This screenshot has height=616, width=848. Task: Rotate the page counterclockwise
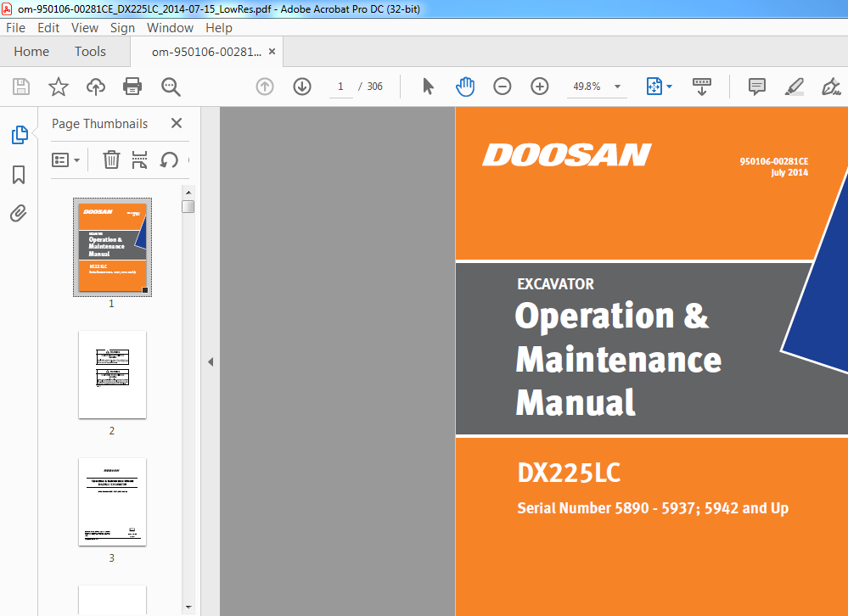tap(169, 160)
